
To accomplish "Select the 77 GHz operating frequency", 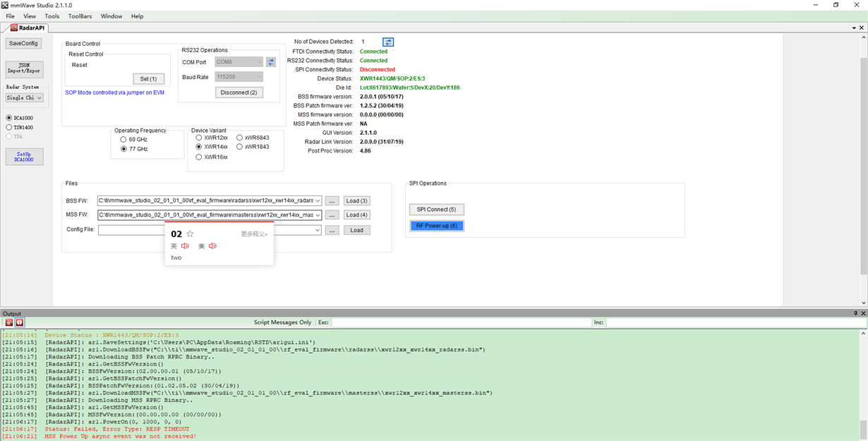I will [123, 150].
